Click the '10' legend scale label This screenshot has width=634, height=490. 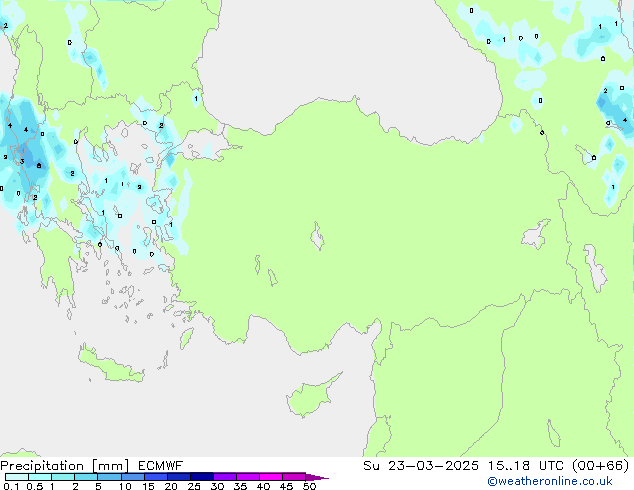tap(125, 486)
